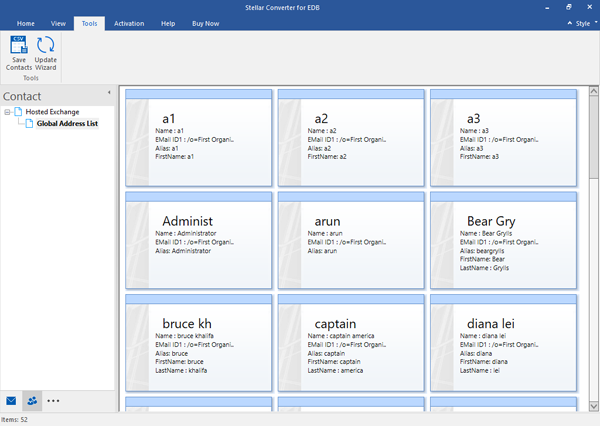Click 'FirstName: a2' text
Viewport: 600px width, 426px height.
(x=327, y=157)
